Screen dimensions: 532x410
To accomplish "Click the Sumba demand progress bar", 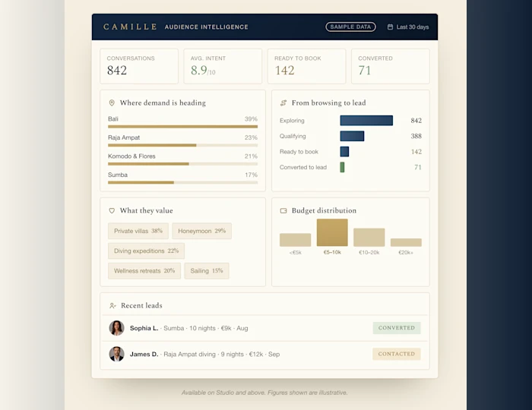I will (182, 183).
